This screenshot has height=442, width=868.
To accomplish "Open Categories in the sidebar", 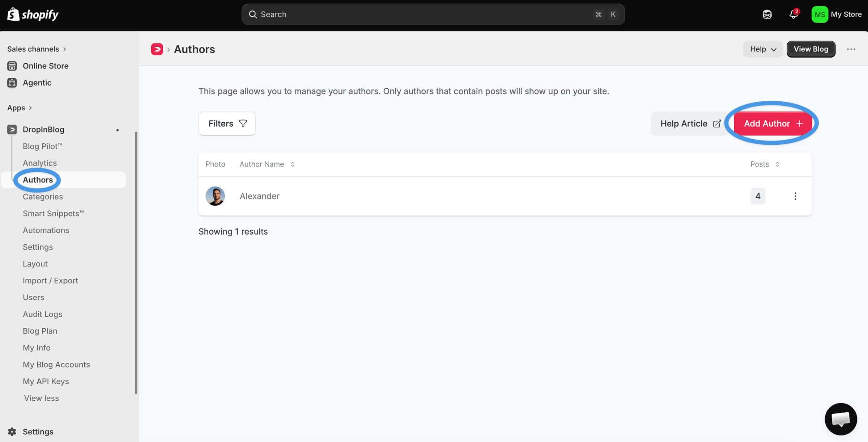I will click(x=43, y=197).
